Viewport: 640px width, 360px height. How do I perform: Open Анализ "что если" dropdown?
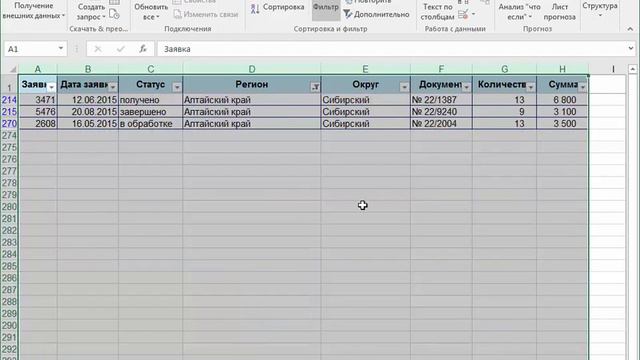(519, 11)
